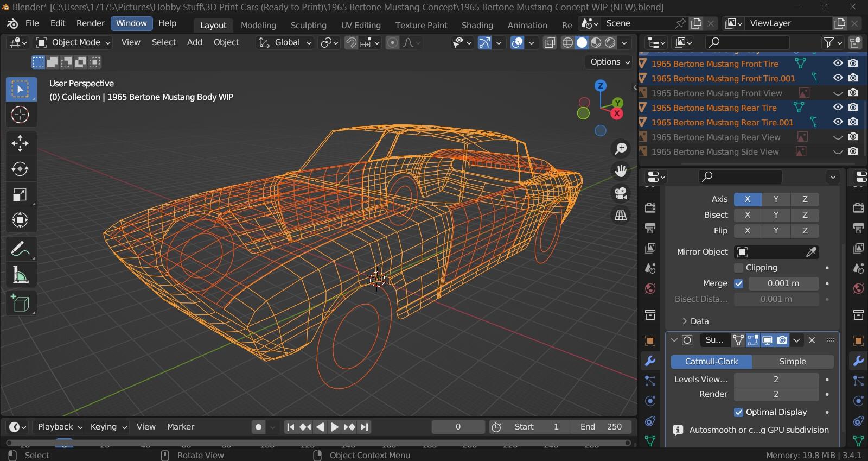This screenshot has height=461, width=868.
Task: Click the viewport zoom magnifier icon
Action: [621, 148]
